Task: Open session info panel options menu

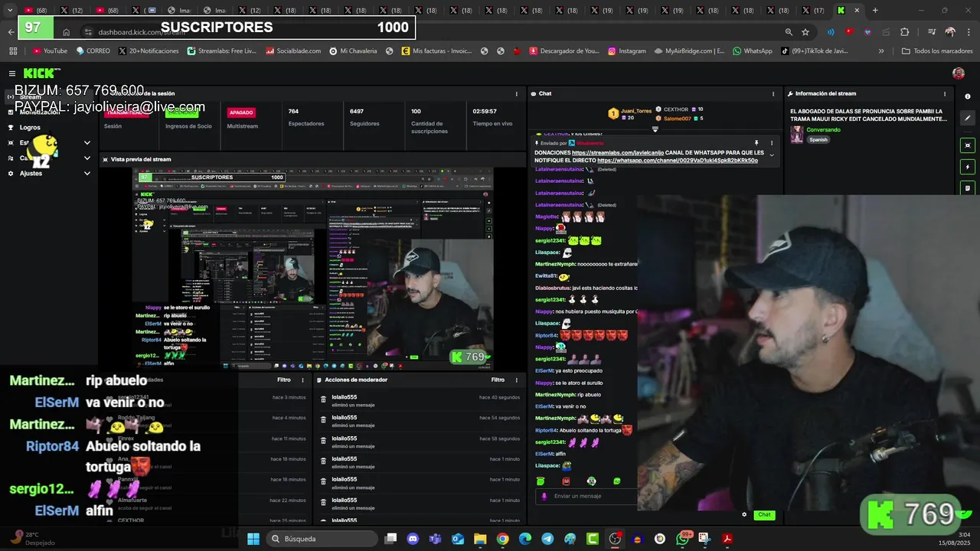Action: [x=516, y=93]
